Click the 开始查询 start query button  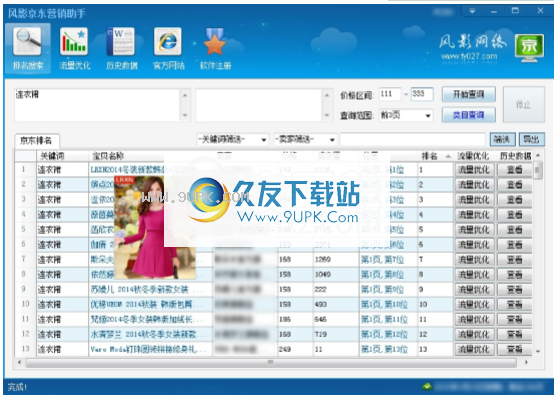point(468,94)
